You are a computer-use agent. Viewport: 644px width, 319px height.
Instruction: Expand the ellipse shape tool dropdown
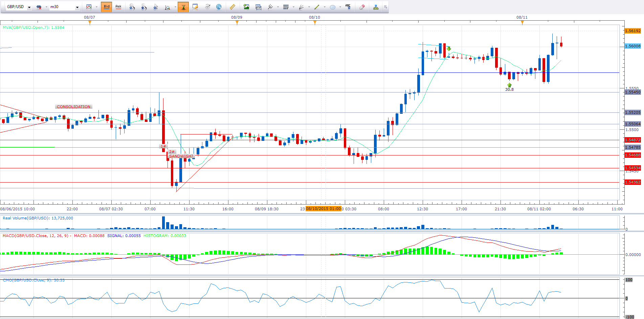[340, 7]
